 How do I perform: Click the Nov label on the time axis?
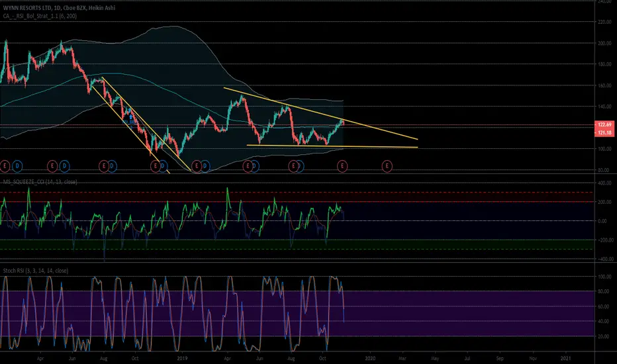point(533,359)
